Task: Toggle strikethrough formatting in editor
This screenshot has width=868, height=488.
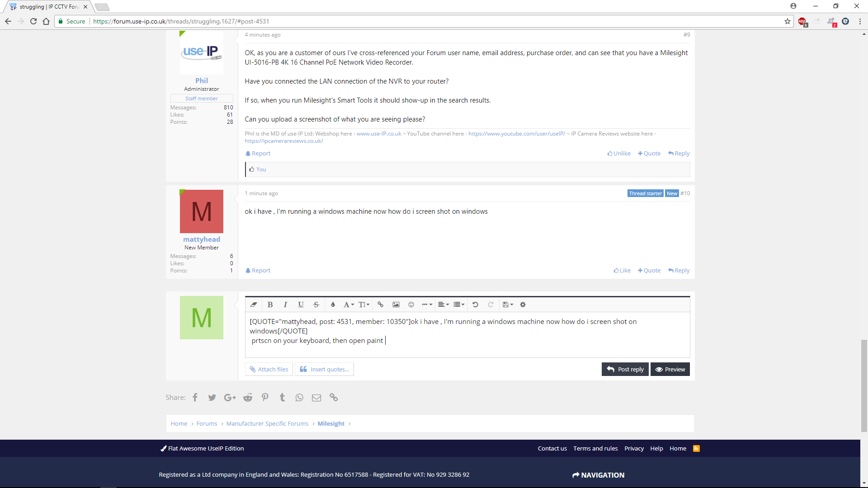Action: 316,305
